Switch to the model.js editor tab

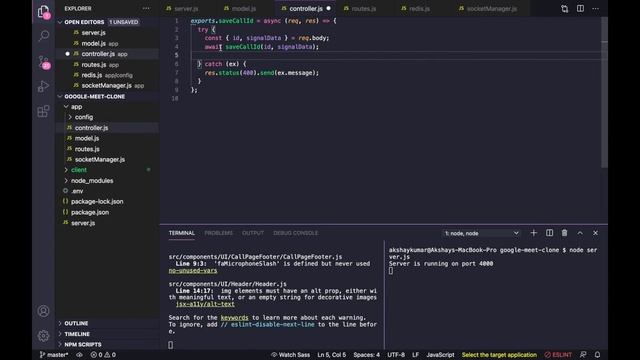244,9
